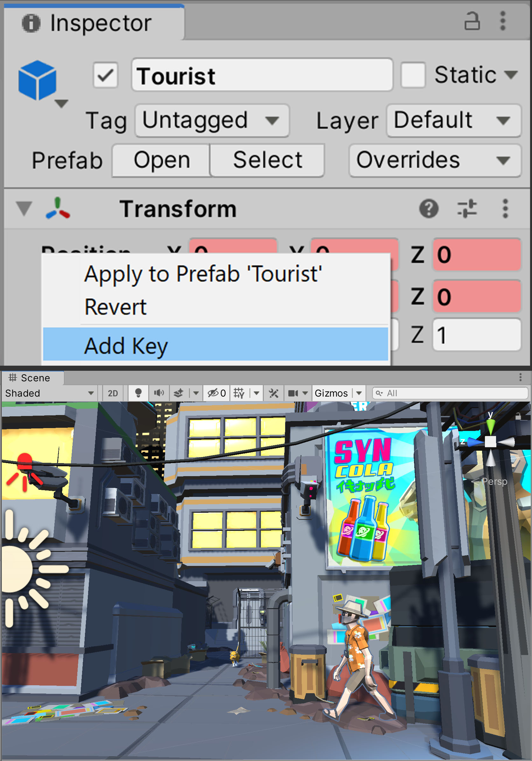Open the Scene view options menu
This screenshot has width=532, height=761.
pyautogui.click(x=521, y=377)
